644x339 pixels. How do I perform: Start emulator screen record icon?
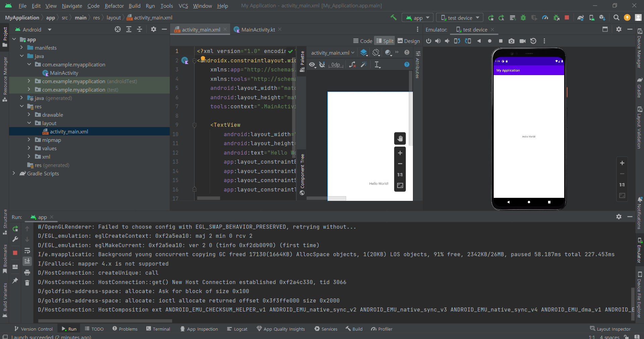pos(522,41)
